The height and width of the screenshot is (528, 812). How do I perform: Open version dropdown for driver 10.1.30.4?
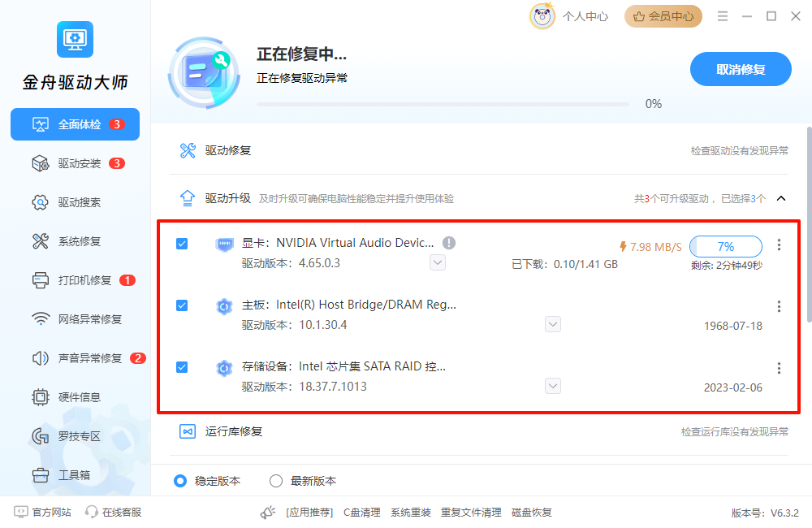[553, 324]
